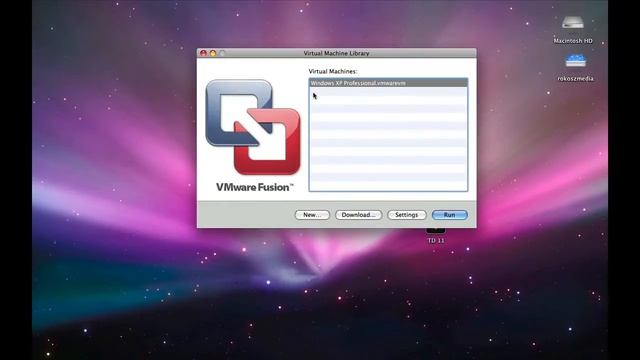Close the Virtual Machine Library window
The width and height of the screenshot is (640, 360).
tap(203, 53)
